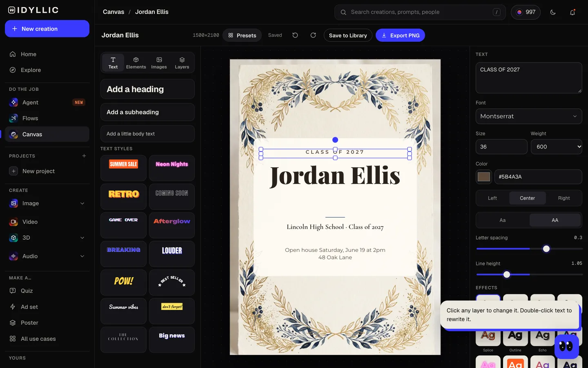Expand the 3D create menu

pyautogui.click(x=82, y=238)
